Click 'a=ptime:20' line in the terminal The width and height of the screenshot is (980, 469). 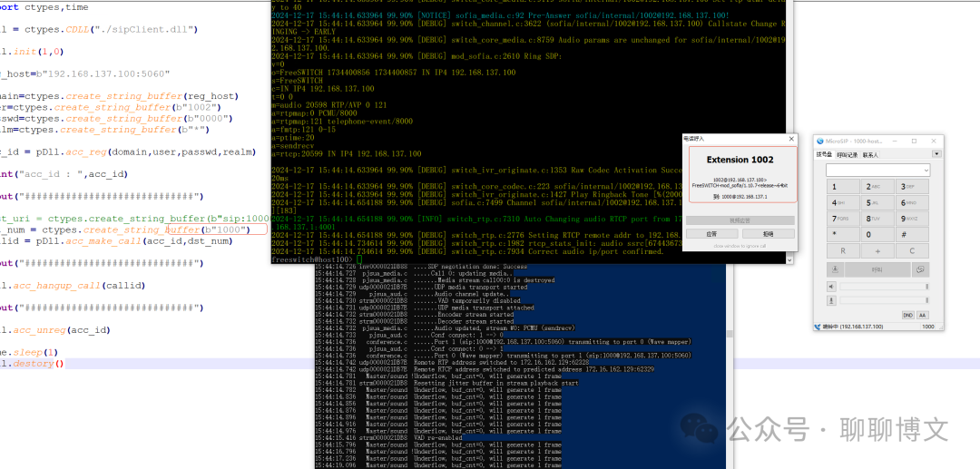point(293,137)
